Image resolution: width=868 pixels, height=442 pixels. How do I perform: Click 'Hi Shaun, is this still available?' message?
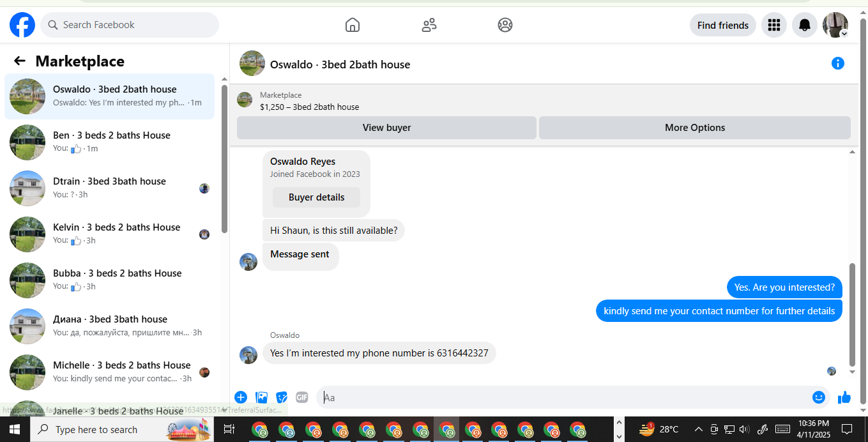333,230
